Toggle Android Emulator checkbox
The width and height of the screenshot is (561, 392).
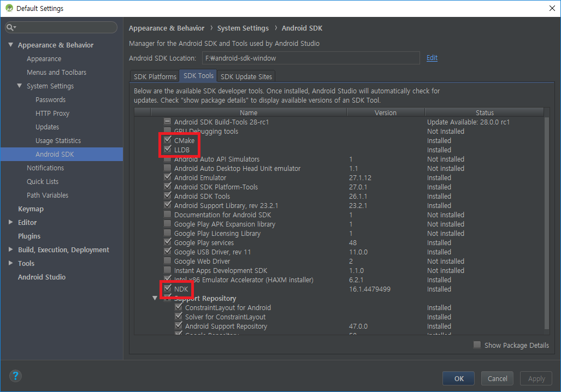(168, 177)
